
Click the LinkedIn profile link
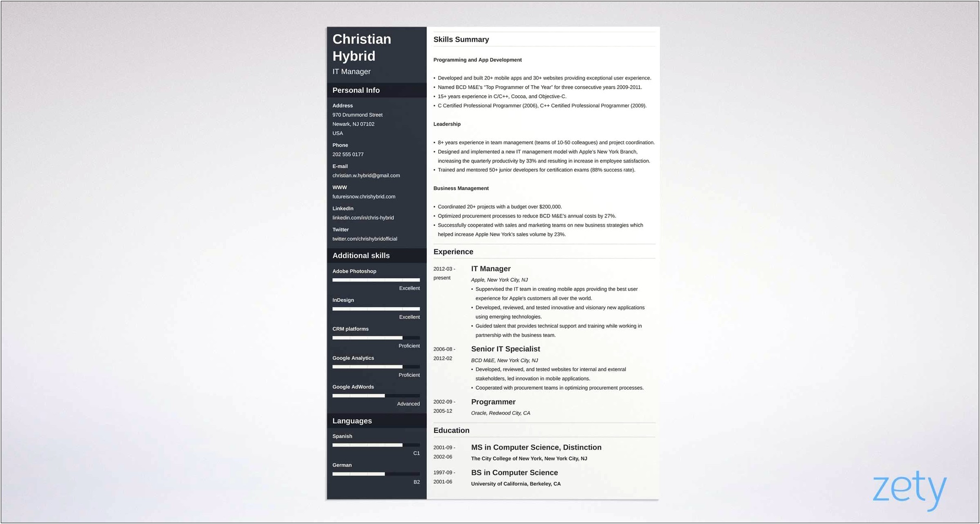click(363, 217)
